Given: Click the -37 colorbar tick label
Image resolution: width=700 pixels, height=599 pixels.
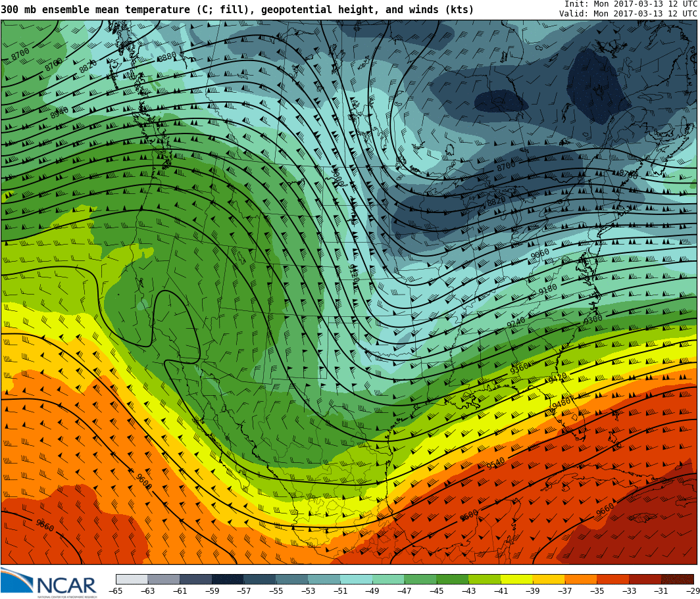Looking at the screenshot, I should [566, 591].
